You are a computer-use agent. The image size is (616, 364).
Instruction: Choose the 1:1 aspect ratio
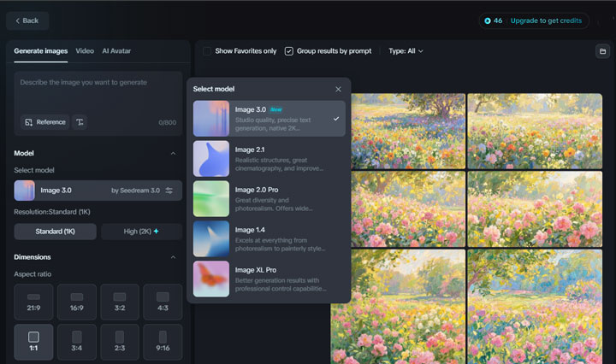[x=33, y=342]
